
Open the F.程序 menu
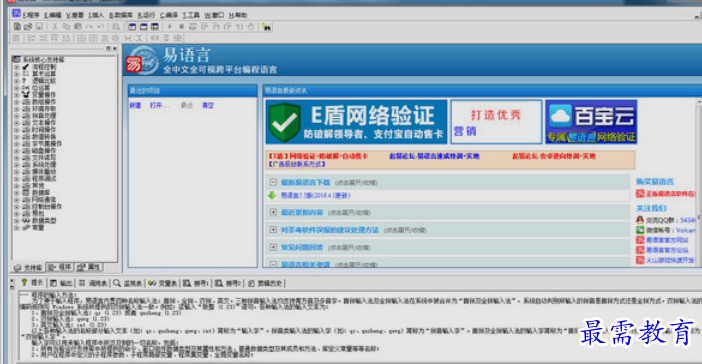(31, 15)
